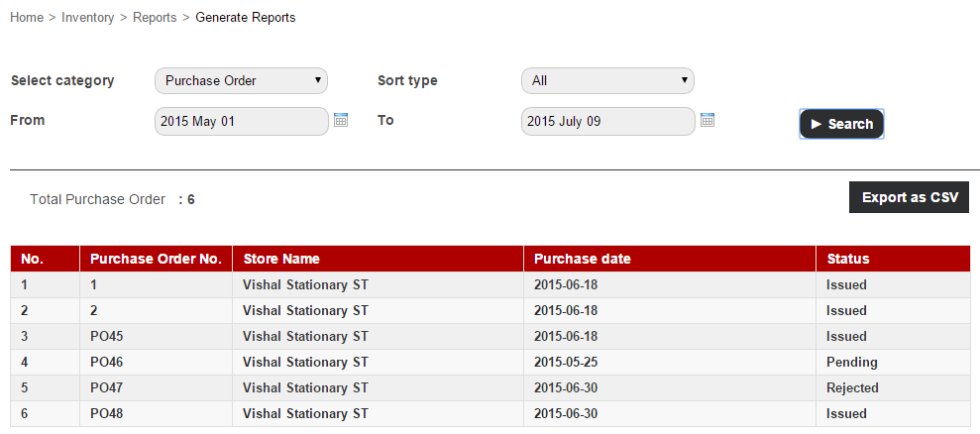Click the Purchase date column header
Image resolution: width=980 pixels, height=434 pixels.
click(670, 259)
